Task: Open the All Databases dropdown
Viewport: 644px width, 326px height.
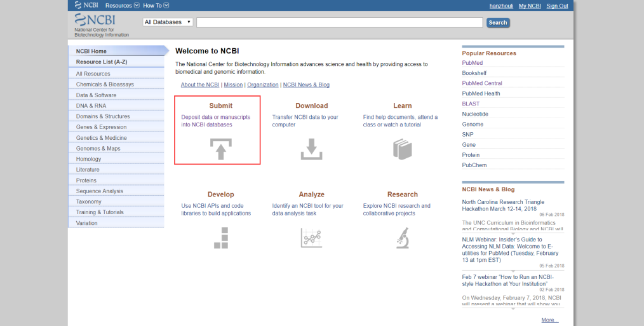Action: tap(168, 22)
